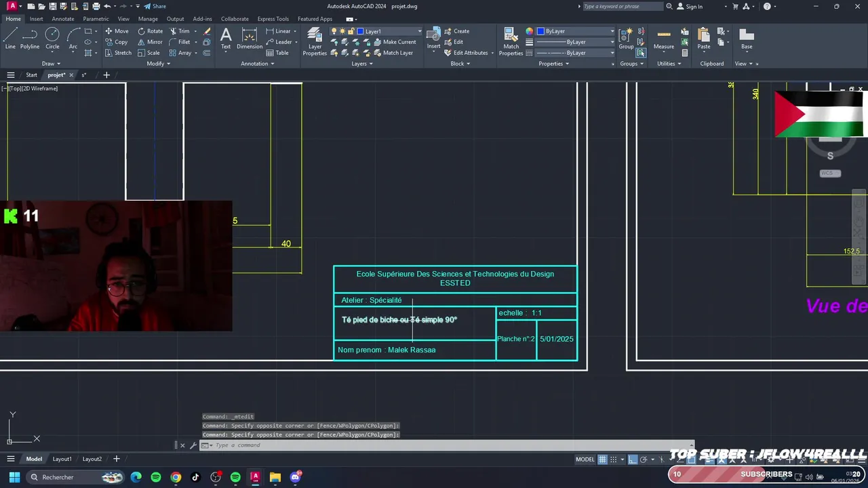Insert a Table

pos(277,53)
